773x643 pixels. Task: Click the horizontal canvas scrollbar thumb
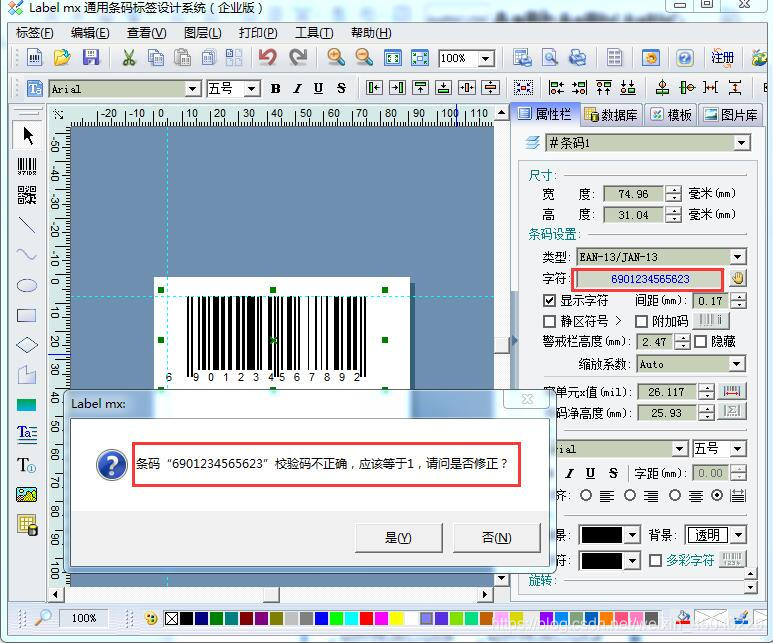[272, 595]
